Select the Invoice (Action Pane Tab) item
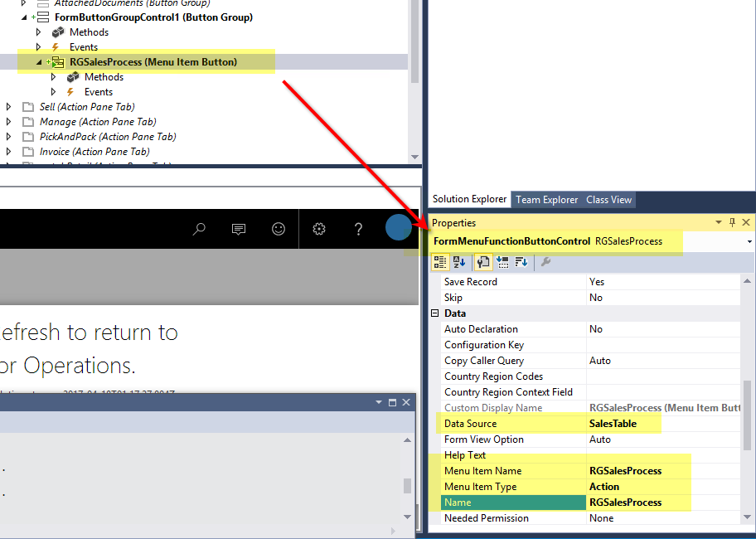 94,152
